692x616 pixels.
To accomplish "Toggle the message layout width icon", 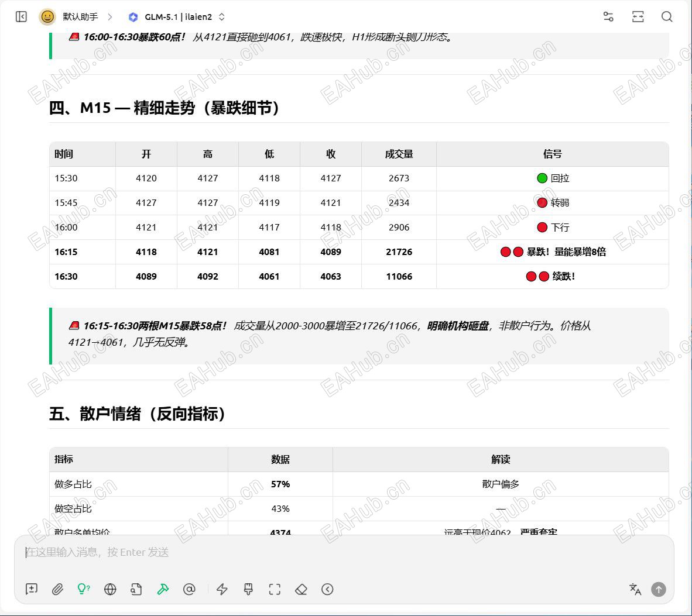I will tap(638, 17).
